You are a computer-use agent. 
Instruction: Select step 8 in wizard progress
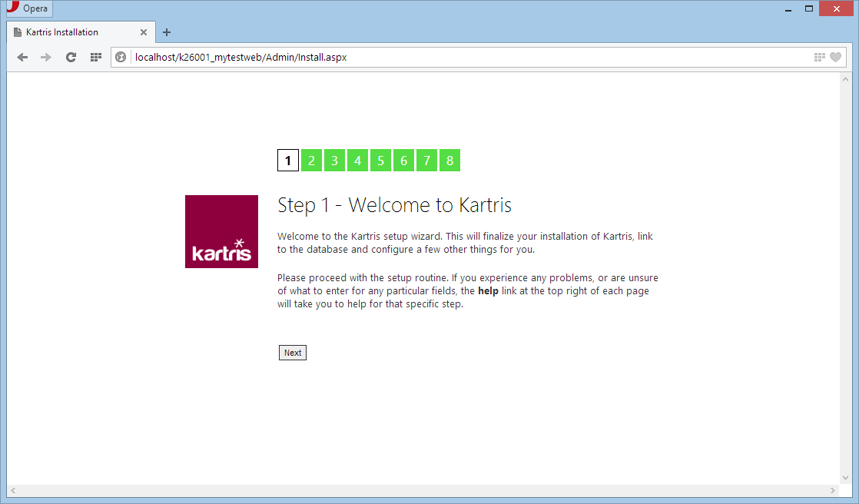coord(449,161)
